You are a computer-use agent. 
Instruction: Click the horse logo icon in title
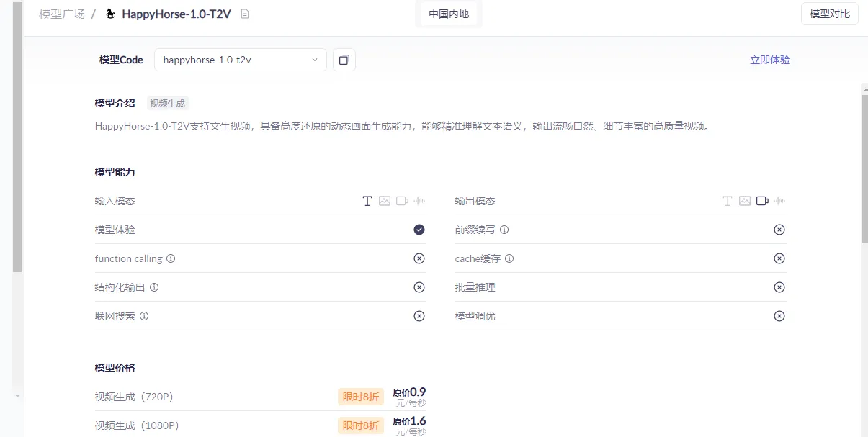pos(110,14)
